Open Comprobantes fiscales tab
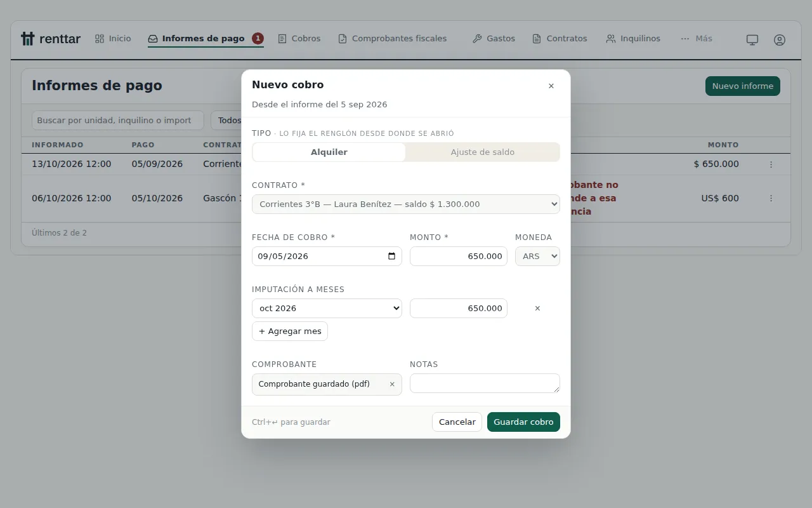 click(393, 39)
